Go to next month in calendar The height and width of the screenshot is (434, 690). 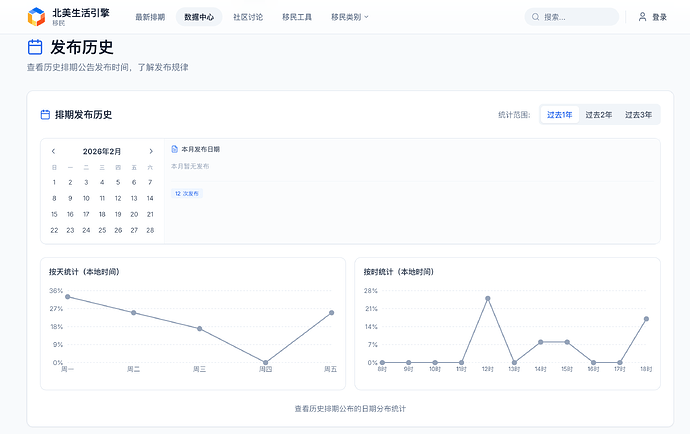[151, 151]
